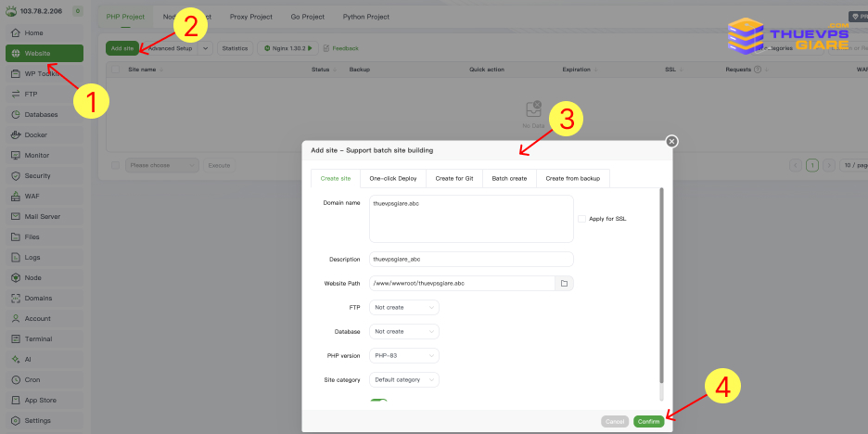868x434 pixels.
Task: Open the Site category dropdown
Action: [x=404, y=380]
